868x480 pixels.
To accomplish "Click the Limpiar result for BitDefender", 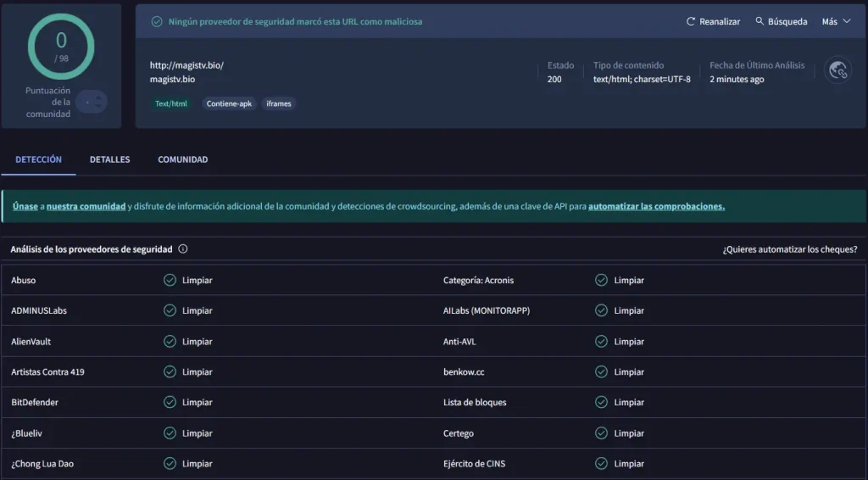I will (x=197, y=403).
